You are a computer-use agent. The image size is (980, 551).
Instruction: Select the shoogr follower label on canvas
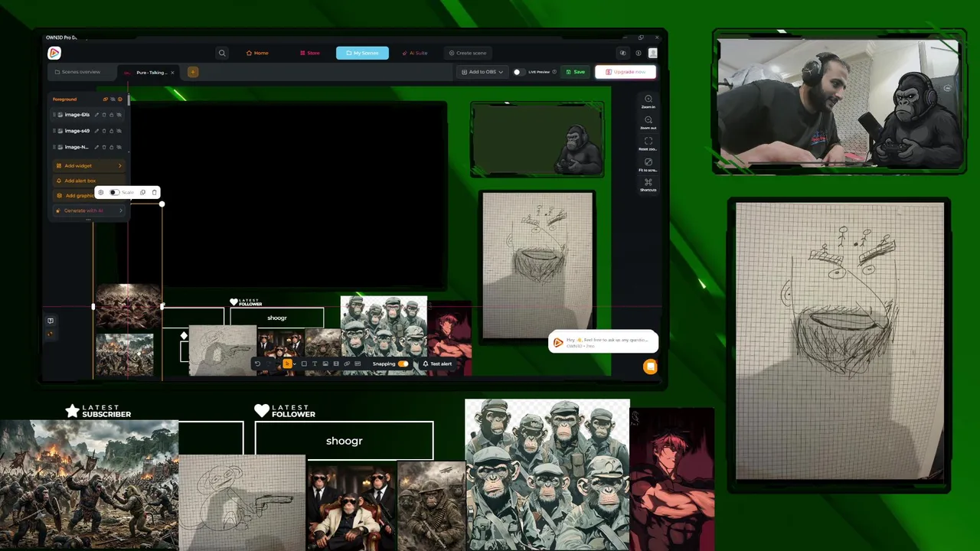tap(277, 318)
